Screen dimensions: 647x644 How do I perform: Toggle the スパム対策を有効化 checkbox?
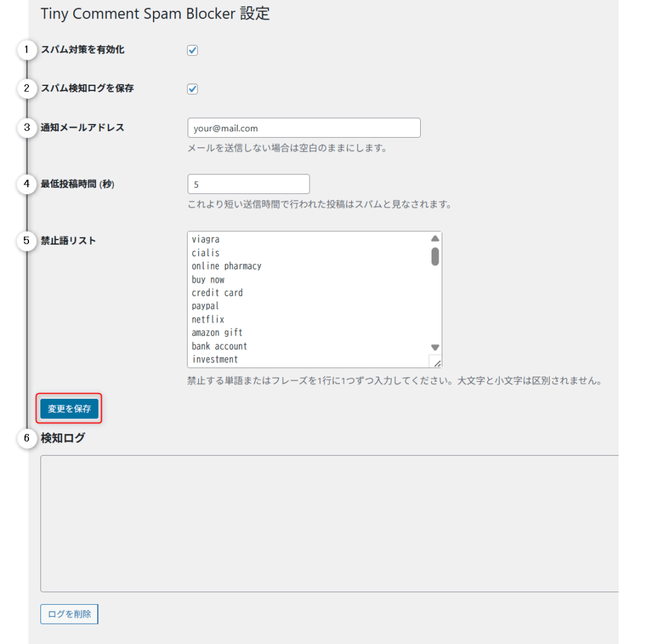click(193, 51)
